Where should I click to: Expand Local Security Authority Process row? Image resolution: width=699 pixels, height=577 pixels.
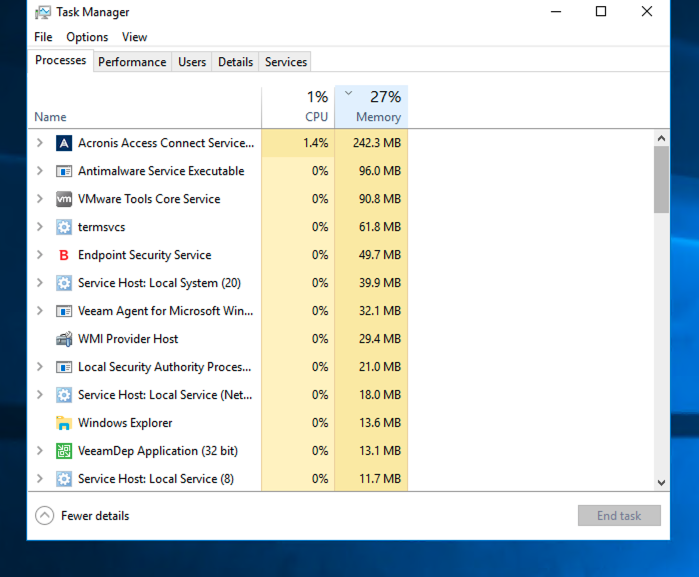[40, 367]
